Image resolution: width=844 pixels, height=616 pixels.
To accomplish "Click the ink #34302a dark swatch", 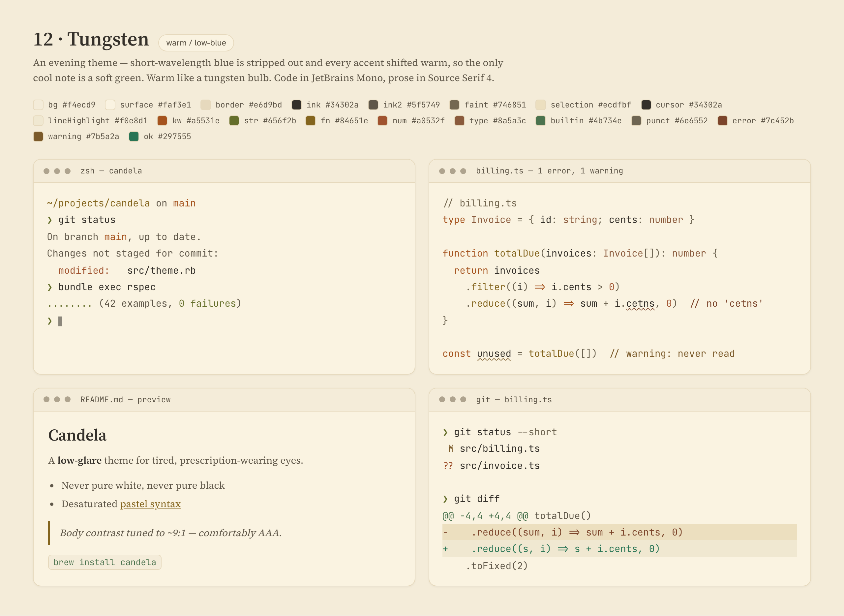I will coord(296,105).
